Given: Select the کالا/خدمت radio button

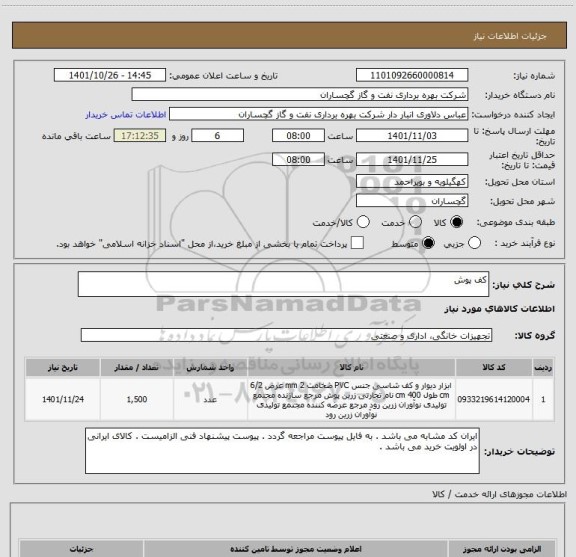Looking at the screenshot, I should coord(363,222).
